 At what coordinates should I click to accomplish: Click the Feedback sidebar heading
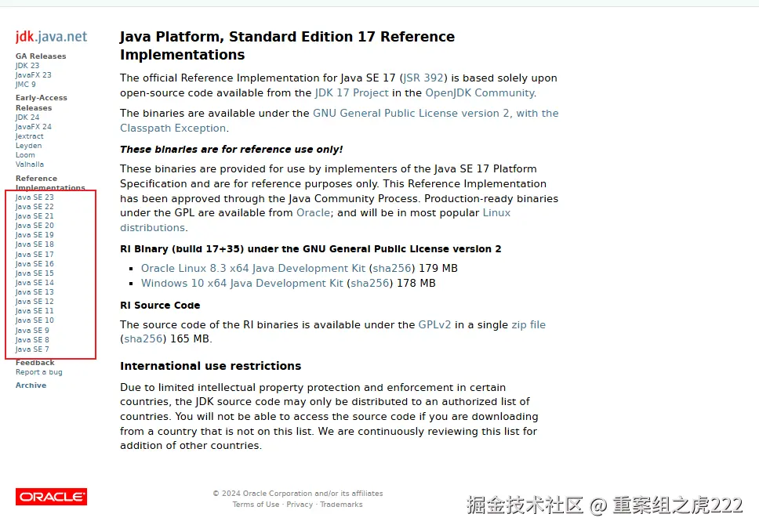click(34, 363)
